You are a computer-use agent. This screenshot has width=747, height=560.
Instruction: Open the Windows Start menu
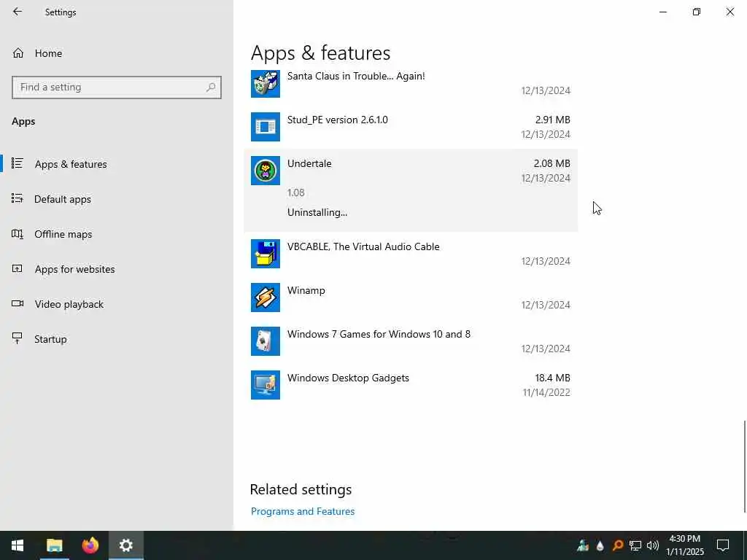pyautogui.click(x=18, y=545)
